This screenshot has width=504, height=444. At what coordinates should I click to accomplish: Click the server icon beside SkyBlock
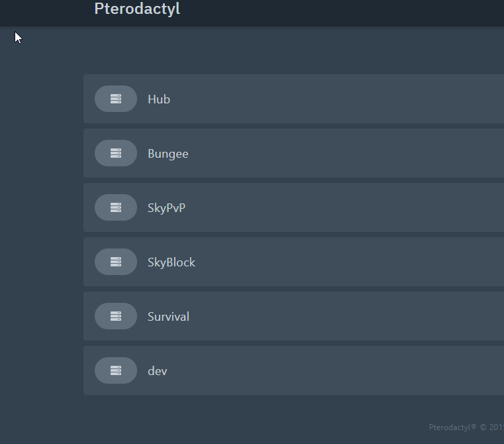116,262
